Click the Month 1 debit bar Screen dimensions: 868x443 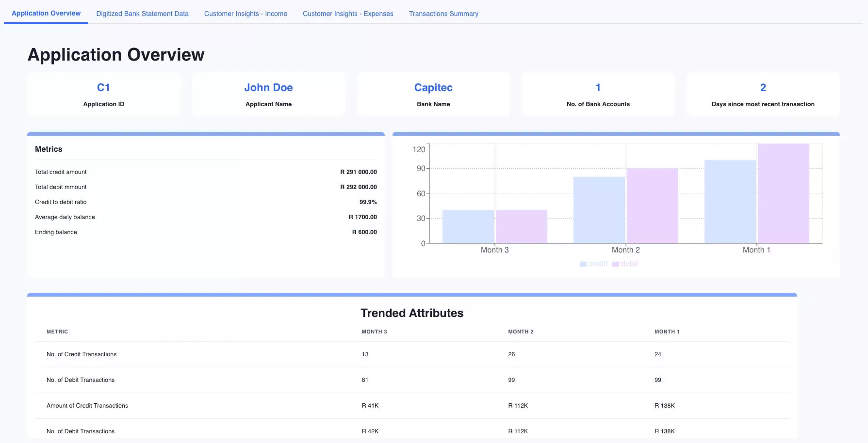click(x=784, y=193)
